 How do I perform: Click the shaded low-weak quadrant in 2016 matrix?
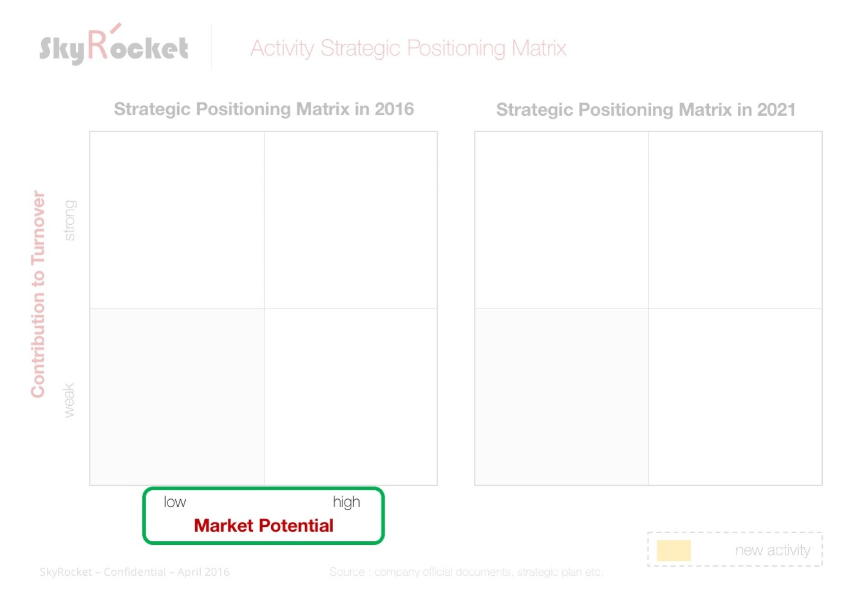click(x=177, y=397)
